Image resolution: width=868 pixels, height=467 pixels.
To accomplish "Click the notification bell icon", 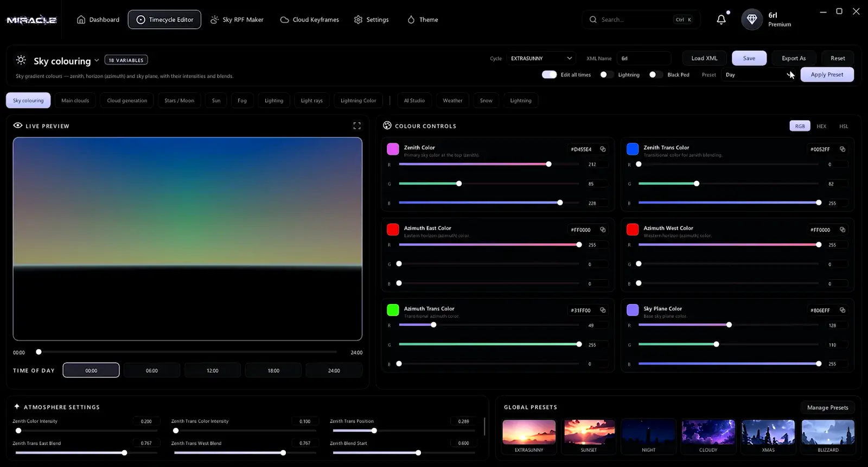I will click(x=721, y=20).
